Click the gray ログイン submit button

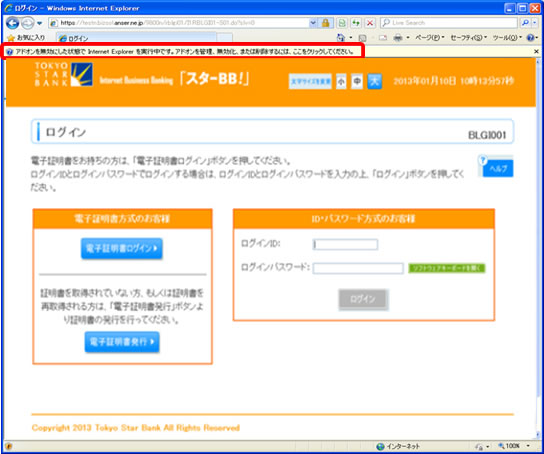(363, 299)
